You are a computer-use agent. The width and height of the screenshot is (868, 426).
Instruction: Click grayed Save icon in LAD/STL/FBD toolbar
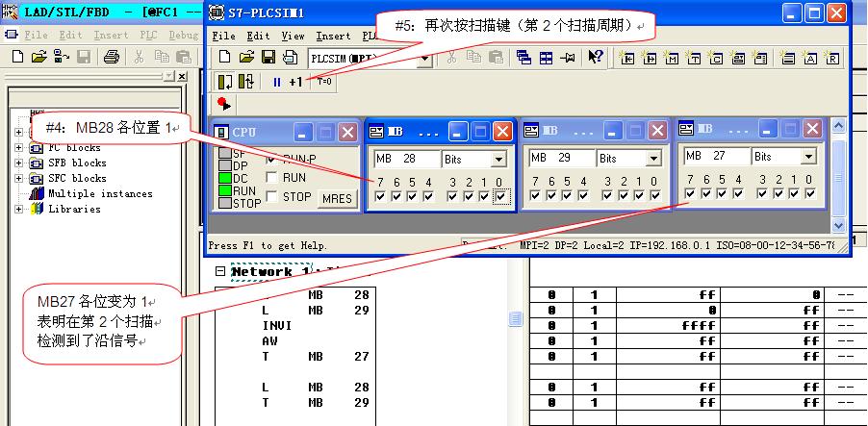click(83, 57)
